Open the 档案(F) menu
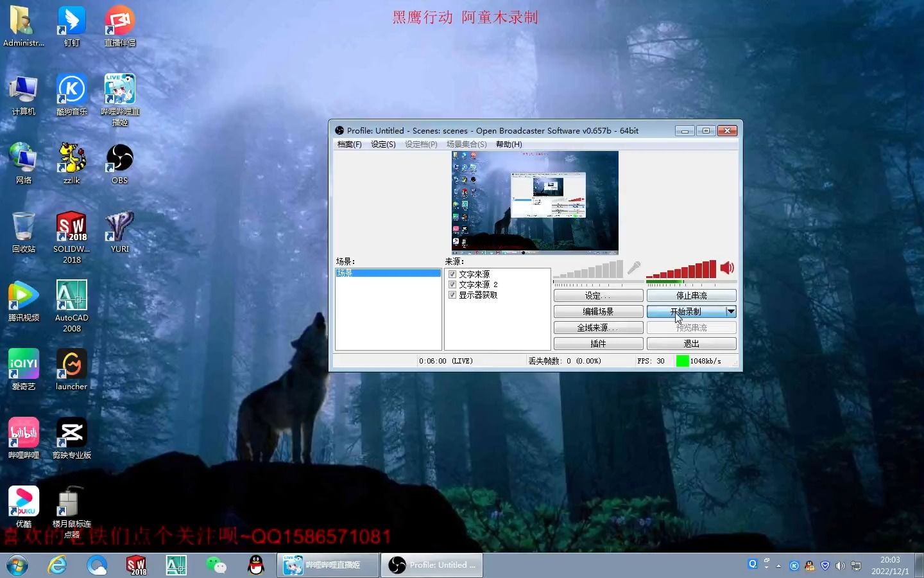Viewport: 924px width, 578px height. pyautogui.click(x=350, y=144)
